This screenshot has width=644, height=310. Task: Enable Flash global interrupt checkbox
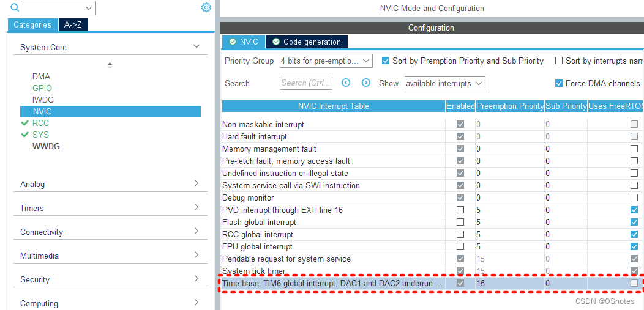click(460, 222)
